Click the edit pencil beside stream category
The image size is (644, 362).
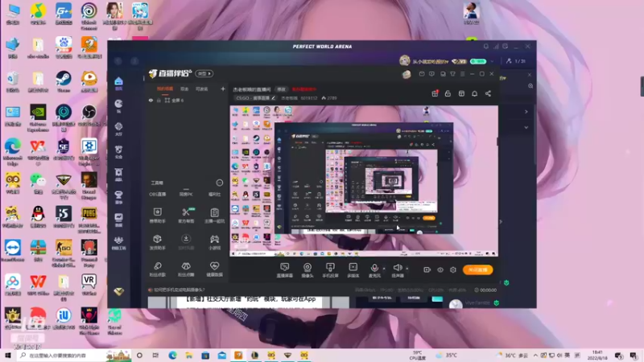[273, 98]
